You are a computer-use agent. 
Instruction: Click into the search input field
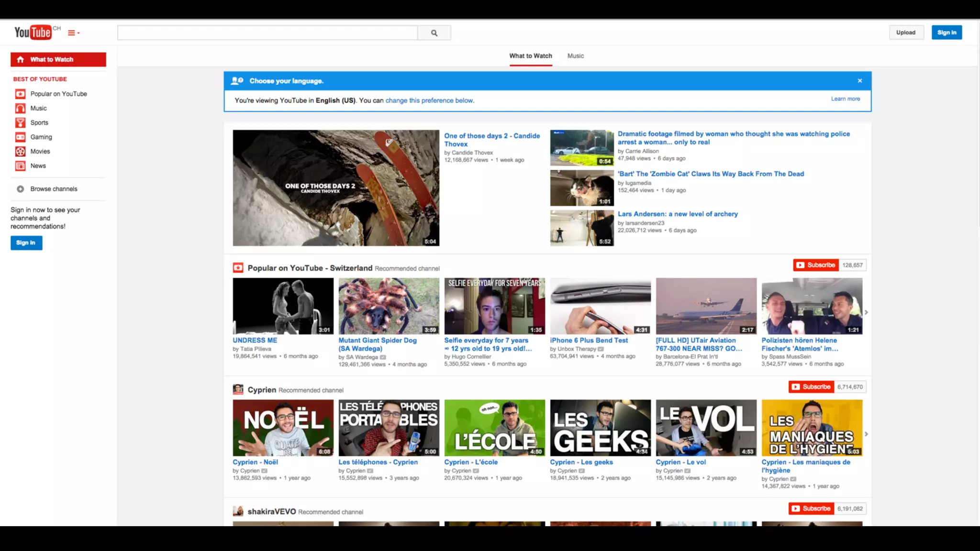coord(267,33)
